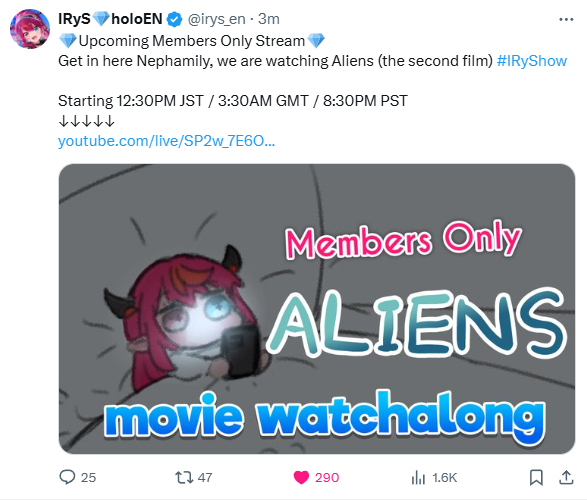Click the like count 290
Screen dimensions: 587x501
pyautogui.click(x=327, y=478)
